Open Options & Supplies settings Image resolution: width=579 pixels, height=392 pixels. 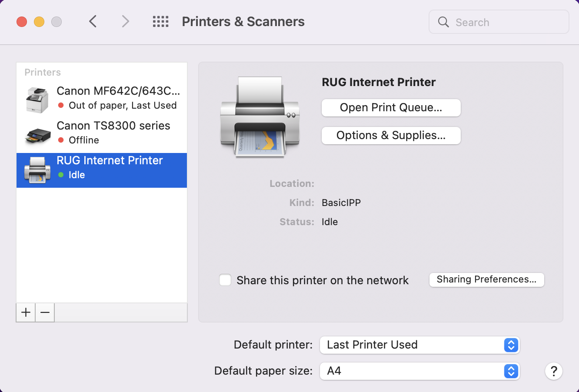pos(390,136)
